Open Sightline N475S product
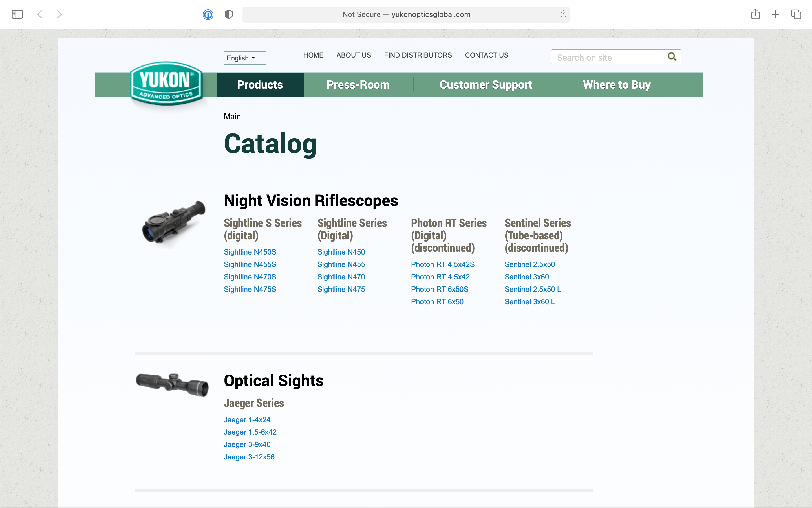Viewport: 812px width, 508px height. (250, 289)
